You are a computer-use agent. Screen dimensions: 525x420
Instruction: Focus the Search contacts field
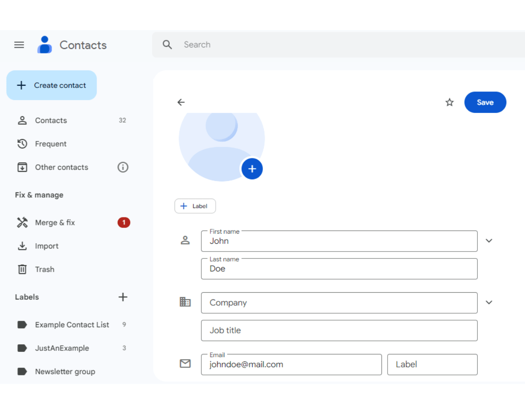(339, 45)
